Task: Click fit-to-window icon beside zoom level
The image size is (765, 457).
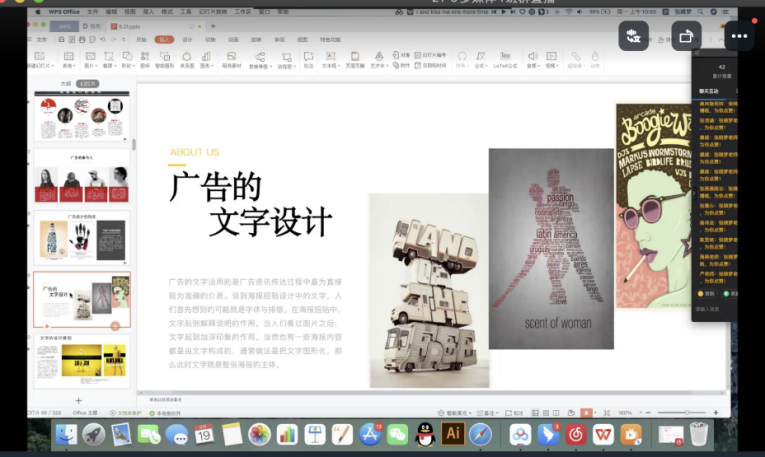Action: point(607,413)
